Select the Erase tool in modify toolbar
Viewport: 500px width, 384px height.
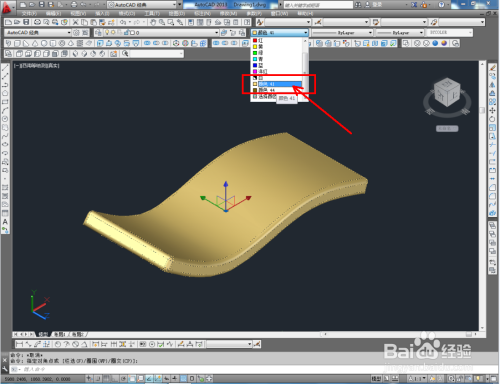492,68
